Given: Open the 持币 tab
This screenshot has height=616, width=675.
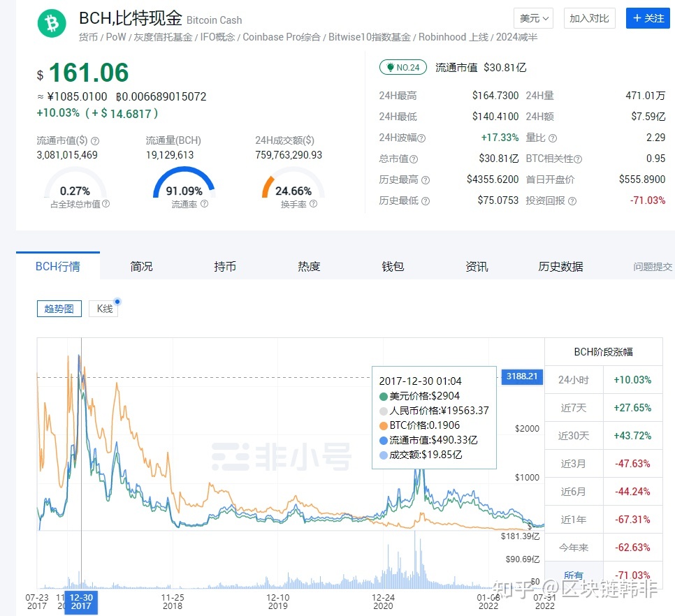Looking at the screenshot, I should click(225, 266).
